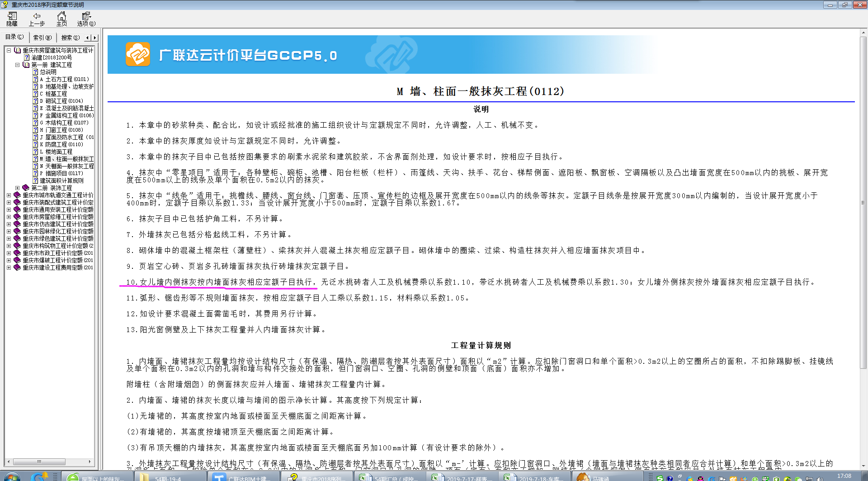Collapse the 第一册 建筑工程 node
868x481 pixels.
tap(17, 65)
